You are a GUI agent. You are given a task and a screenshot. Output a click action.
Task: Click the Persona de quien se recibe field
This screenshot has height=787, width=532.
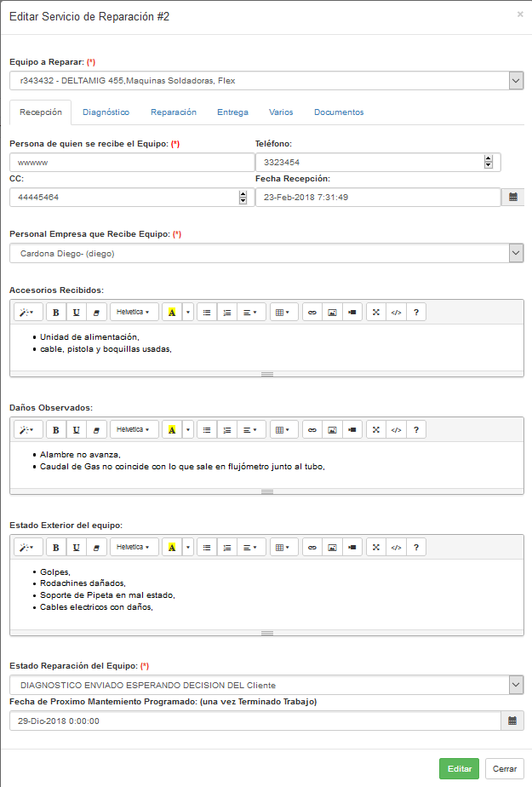tap(131, 162)
